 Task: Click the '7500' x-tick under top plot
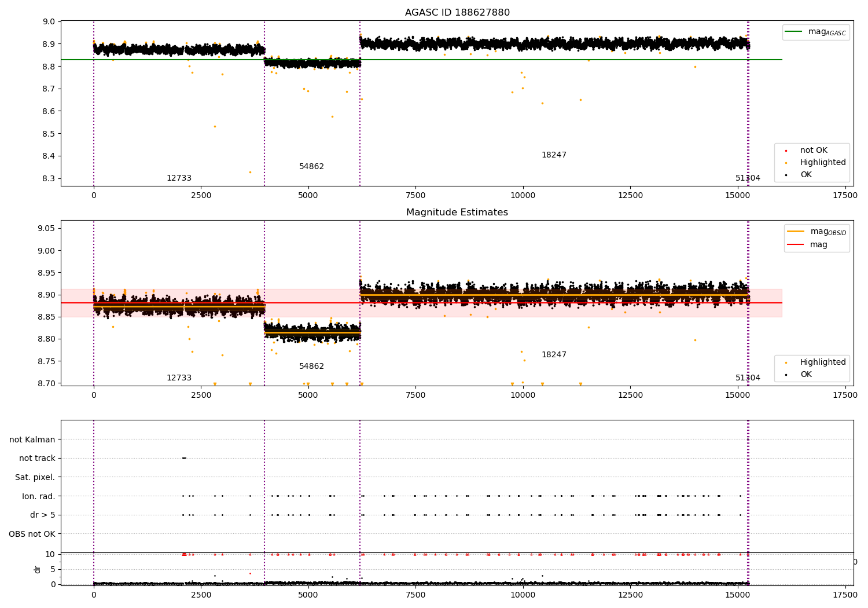[415, 196]
